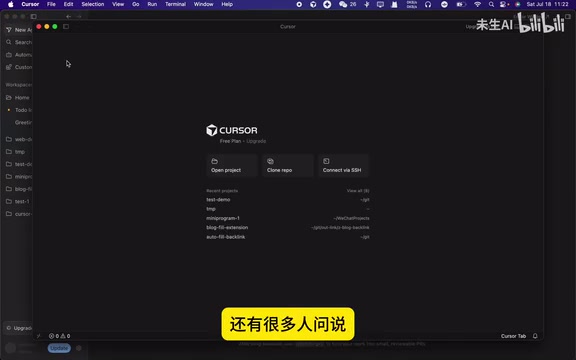Open the recent project auto-fill-backlink
The image size is (576, 360).
(x=288, y=237)
